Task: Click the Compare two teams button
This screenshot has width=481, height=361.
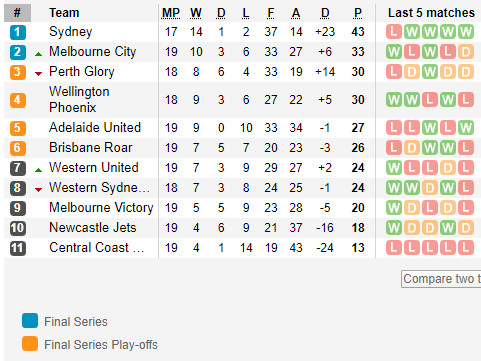Action: (441, 279)
